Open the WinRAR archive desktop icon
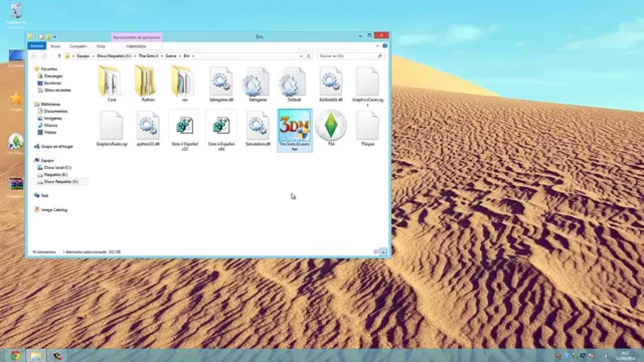This screenshot has width=644, height=362. 16,188
